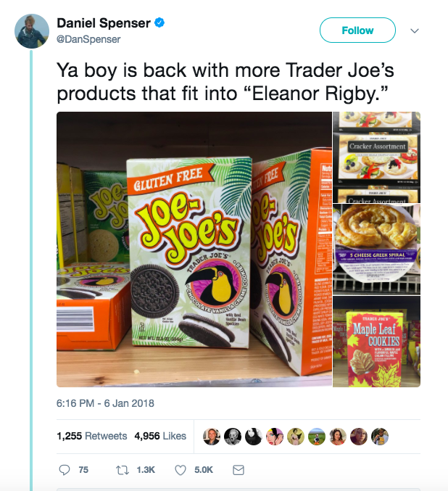Open the Joe-Joe's cookies photo
Screen dimensions: 448x491
tap(194, 249)
